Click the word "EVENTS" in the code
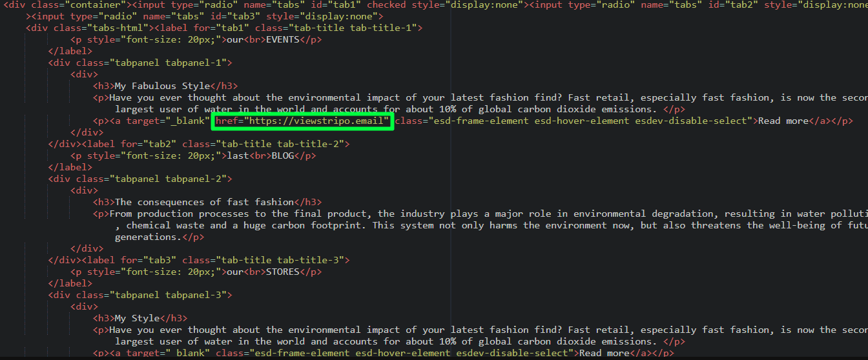Image resolution: width=868 pixels, height=360 pixels. point(283,39)
